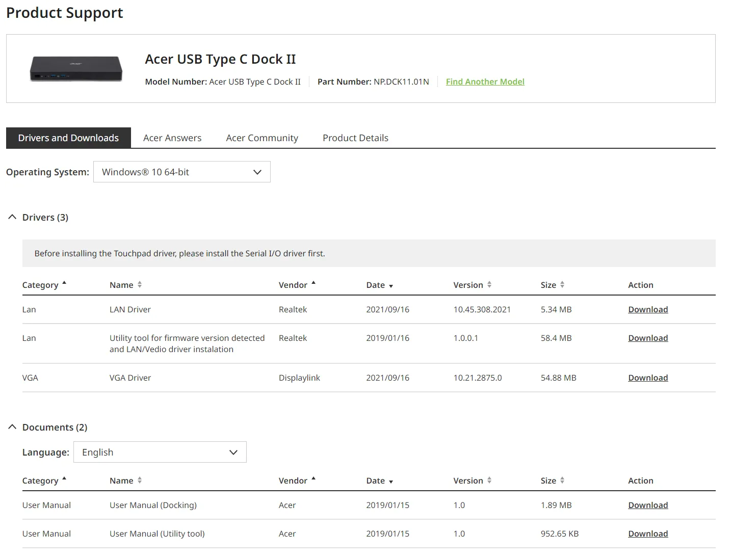Click version 10.45.308.2021 cell
730x560 pixels.
[482, 309]
